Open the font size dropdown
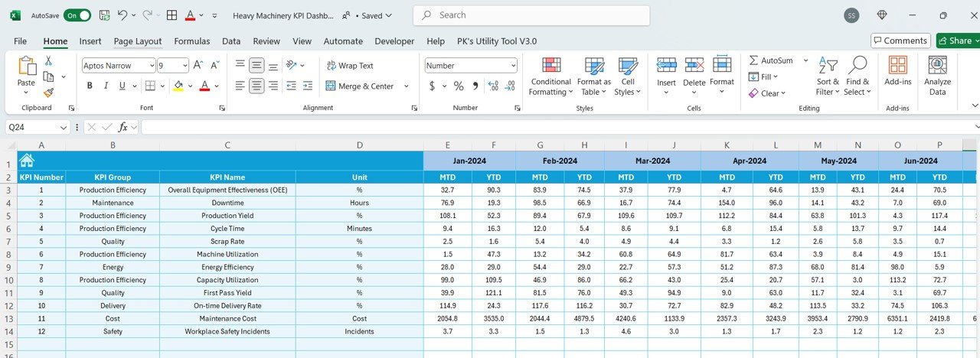This screenshot has height=358, width=980. [184, 66]
